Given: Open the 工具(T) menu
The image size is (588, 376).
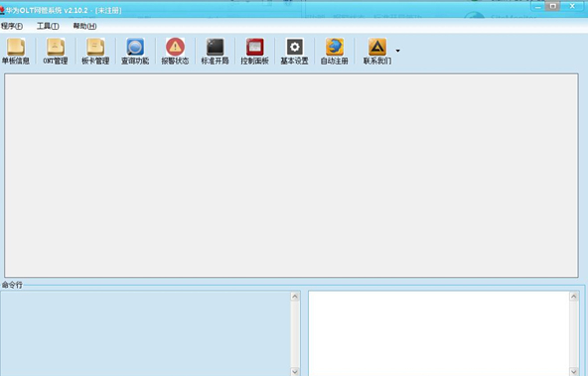Looking at the screenshot, I should [48, 26].
